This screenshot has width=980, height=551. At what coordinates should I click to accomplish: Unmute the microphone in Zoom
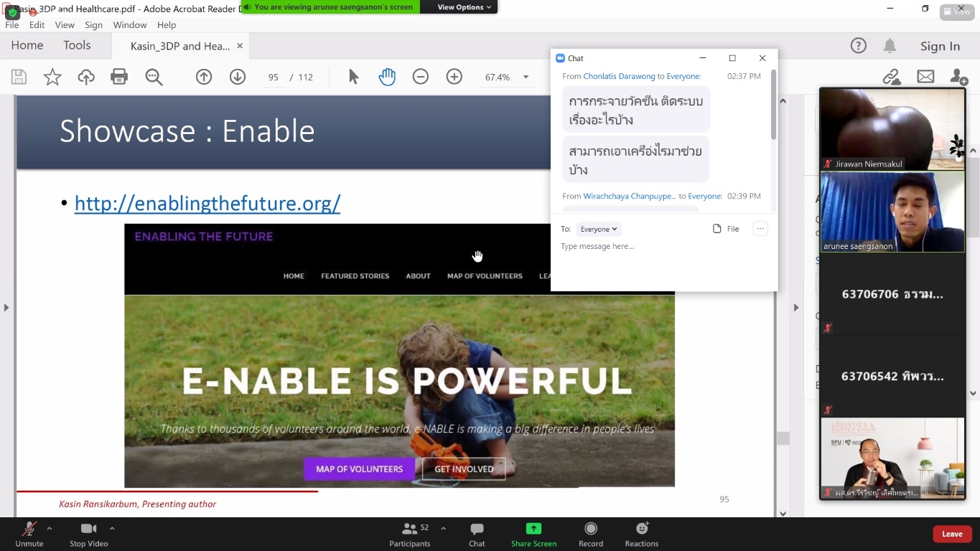[29, 534]
